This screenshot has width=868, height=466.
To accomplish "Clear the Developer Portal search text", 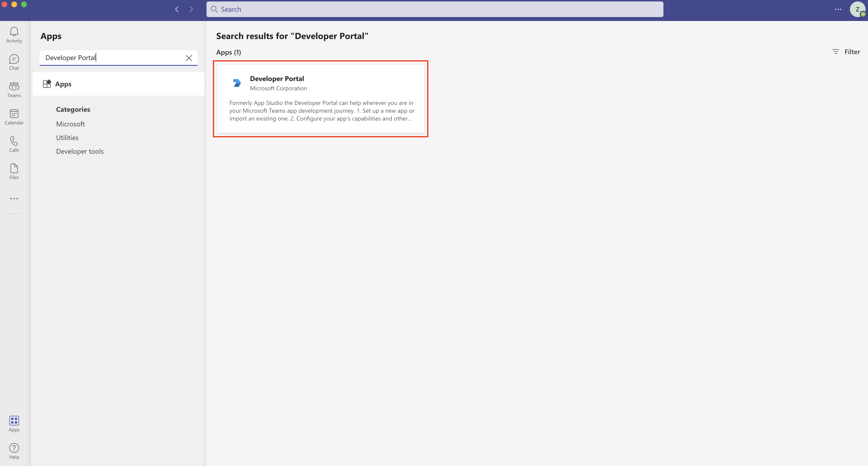I will click(x=189, y=58).
